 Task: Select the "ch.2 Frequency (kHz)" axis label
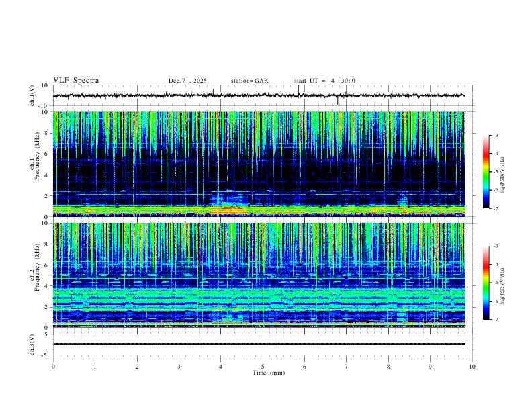(x=34, y=268)
